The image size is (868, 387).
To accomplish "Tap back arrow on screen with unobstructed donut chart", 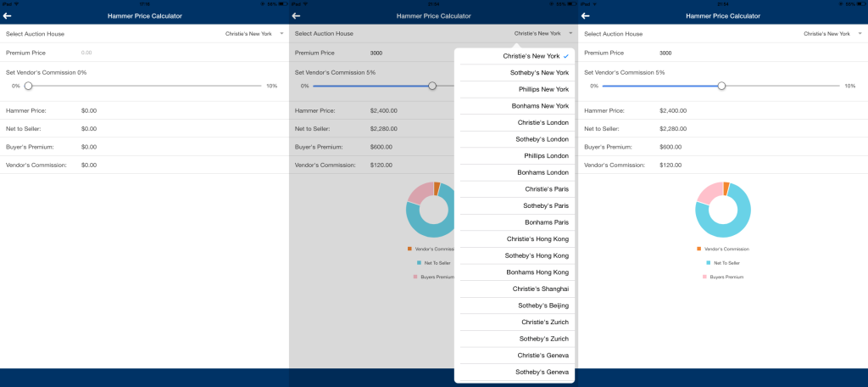I will (x=585, y=16).
